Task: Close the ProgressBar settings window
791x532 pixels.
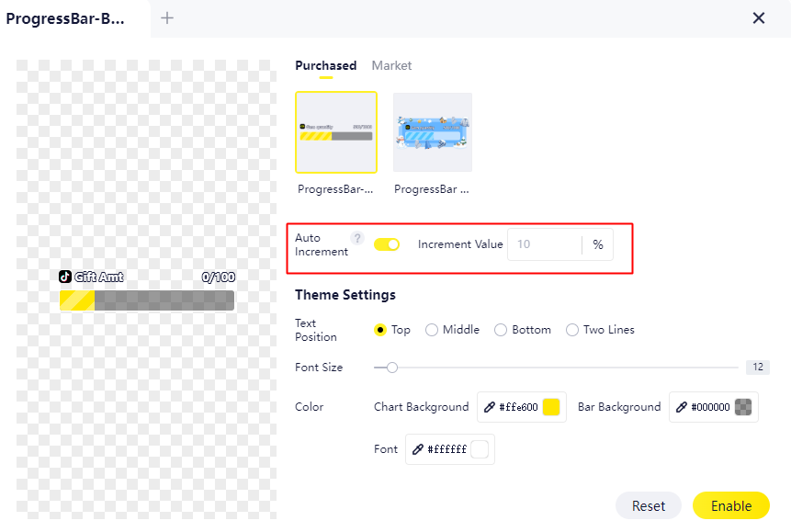Action: [x=759, y=17]
